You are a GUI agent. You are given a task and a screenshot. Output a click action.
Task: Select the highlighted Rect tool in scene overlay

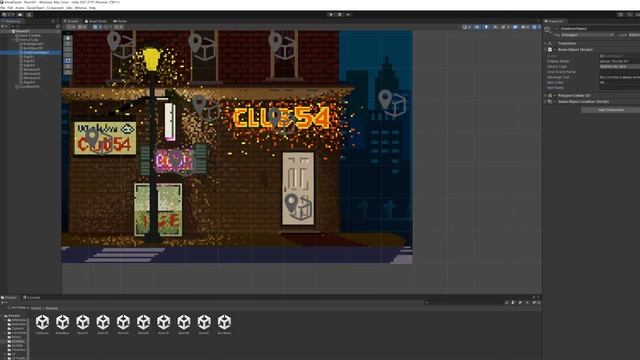coord(68,61)
